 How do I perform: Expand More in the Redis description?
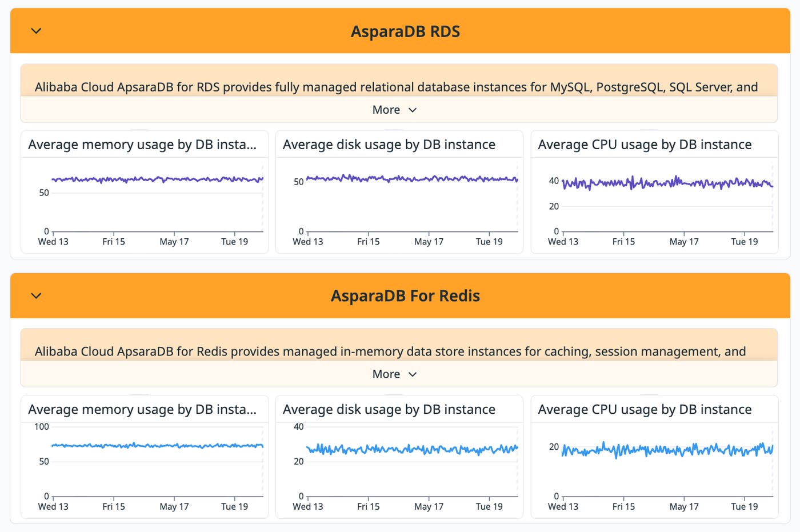pos(394,374)
